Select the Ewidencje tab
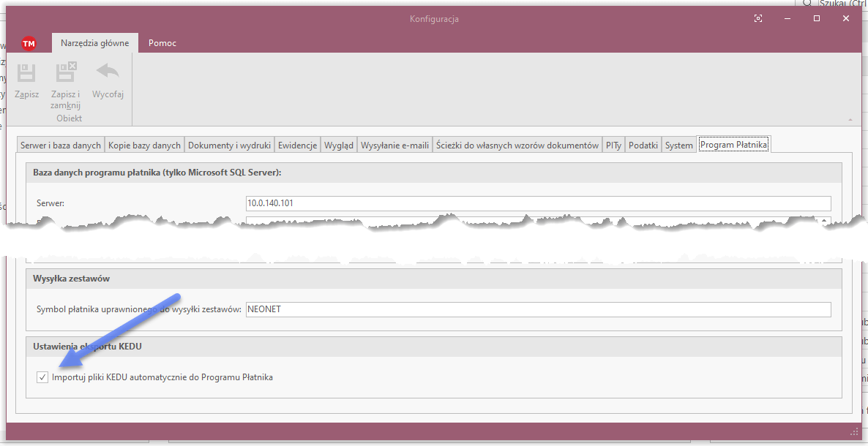The height and width of the screenshot is (446, 868). tap(297, 145)
